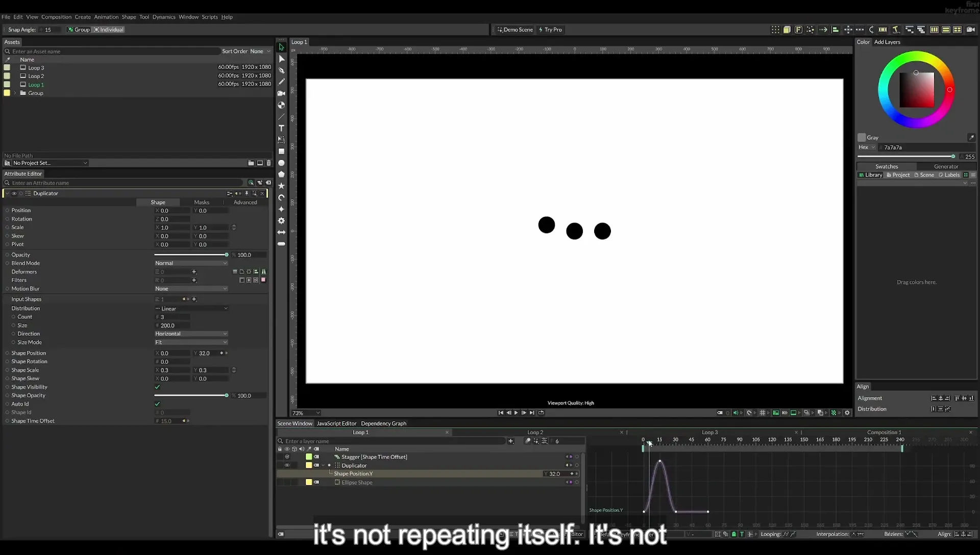Open the Size Mode dropdown
The width and height of the screenshot is (980, 555).
pos(191,342)
